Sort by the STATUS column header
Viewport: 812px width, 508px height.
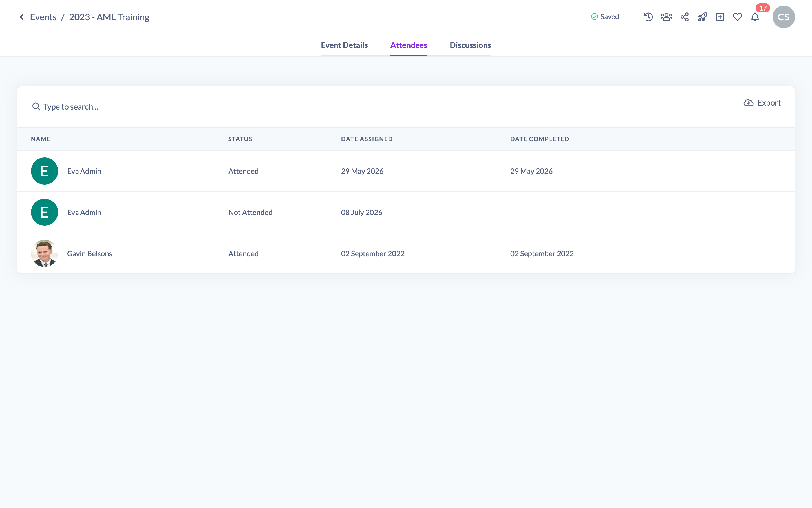(x=240, y=139)
